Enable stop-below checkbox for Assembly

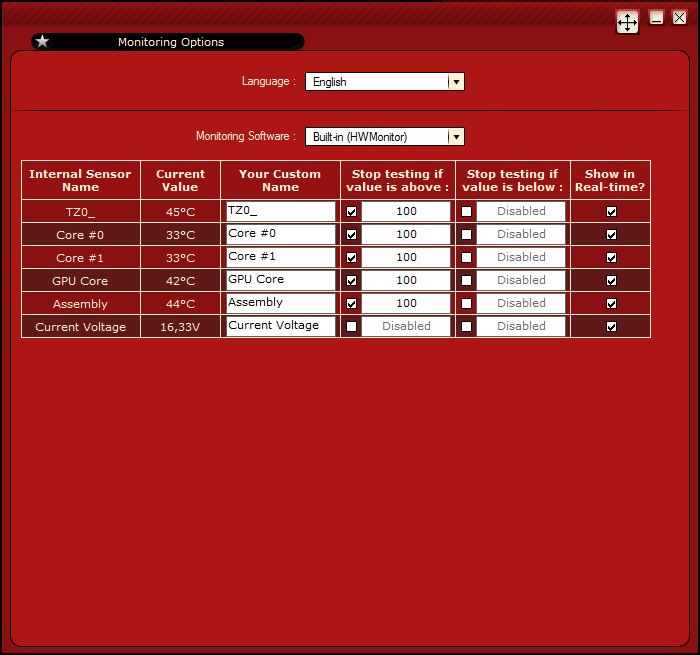[466, 304]
